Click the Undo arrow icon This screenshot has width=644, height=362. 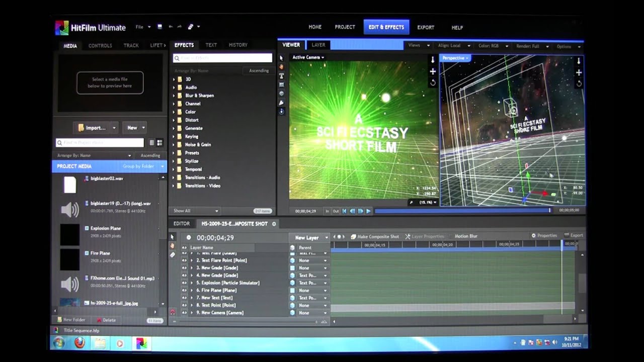click(171, 27)
